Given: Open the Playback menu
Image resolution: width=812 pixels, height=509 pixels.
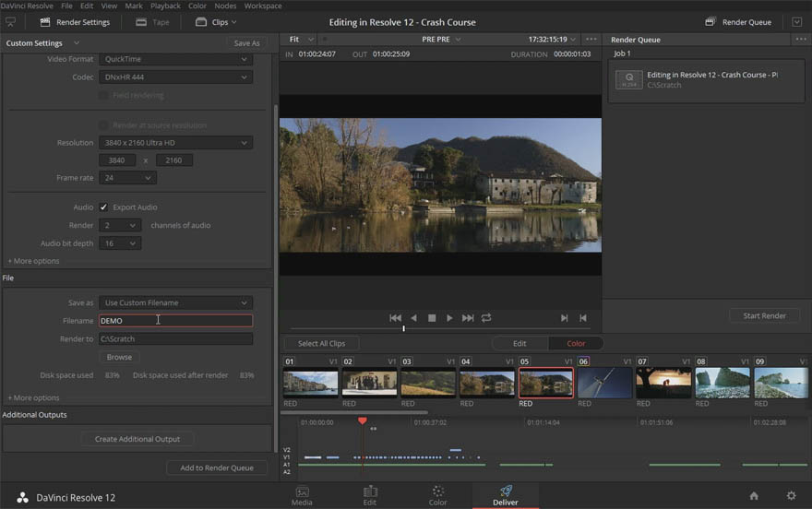Looking at the screenshot, I should (165, 6).
